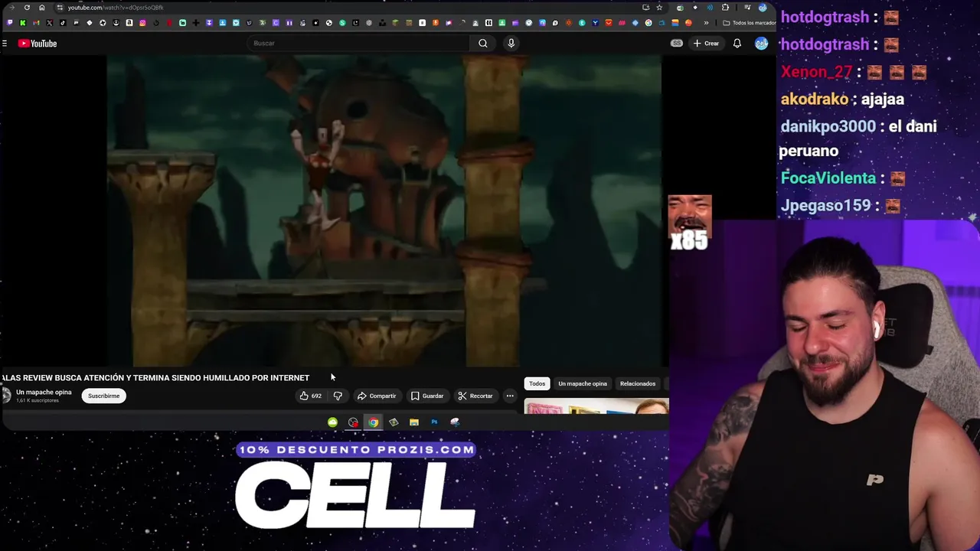Click Jpegaso159 username in chat
The image size is (980, 551).
coord(825,206)
